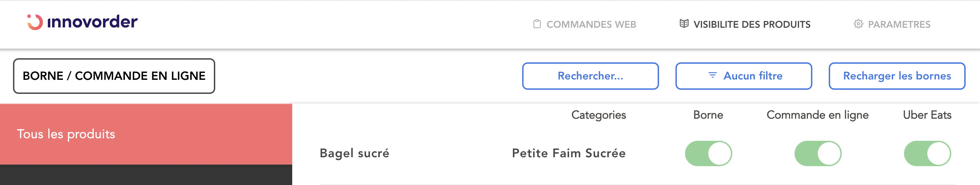Open the Borne / Commande en ligne selector

114,76
